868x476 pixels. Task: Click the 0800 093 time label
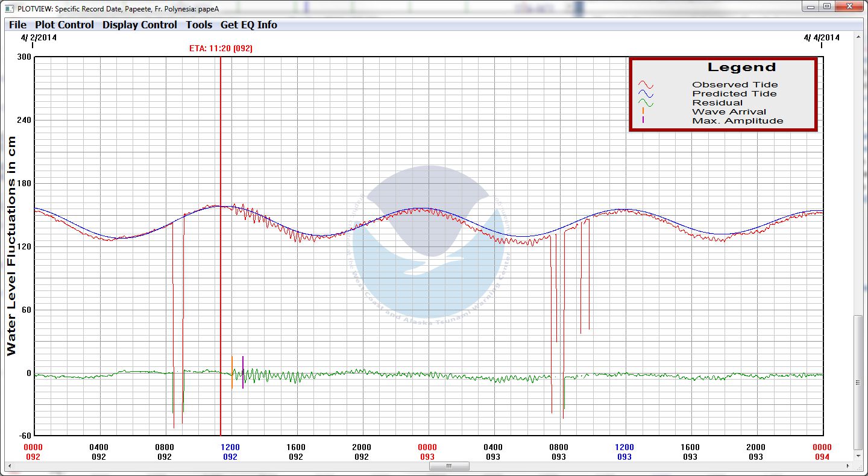point(559,452)
